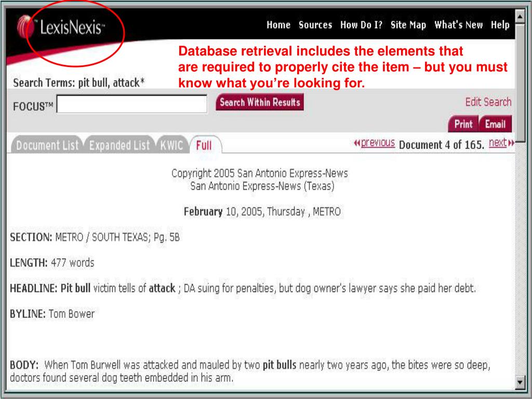
Task: Click the LexisNexis globe logo icon
Action: click(x=26, y=26)
